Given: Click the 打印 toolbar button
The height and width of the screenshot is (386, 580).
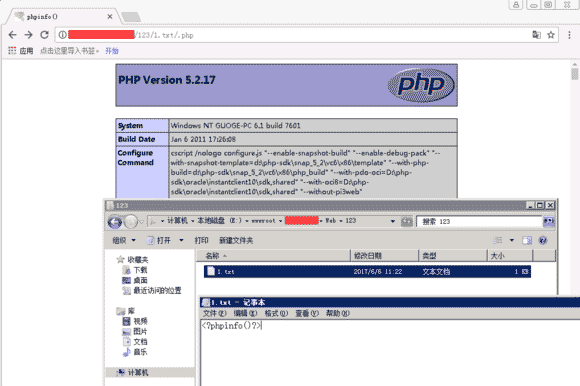Looking at the screenshot, I should point(202,240).
